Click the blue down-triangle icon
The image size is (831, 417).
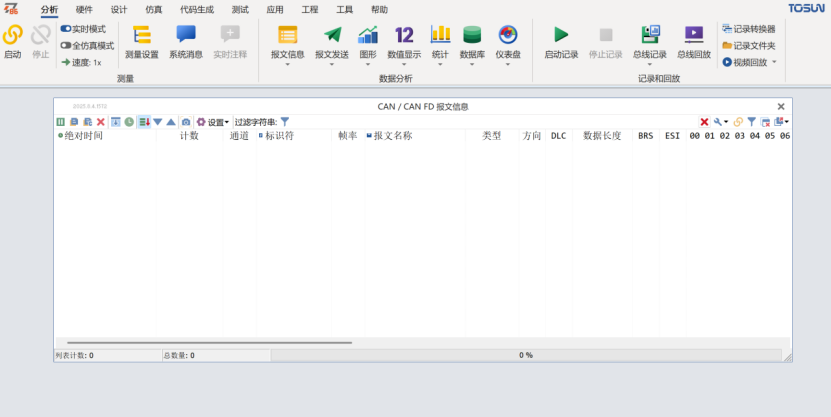coord(157,122)
